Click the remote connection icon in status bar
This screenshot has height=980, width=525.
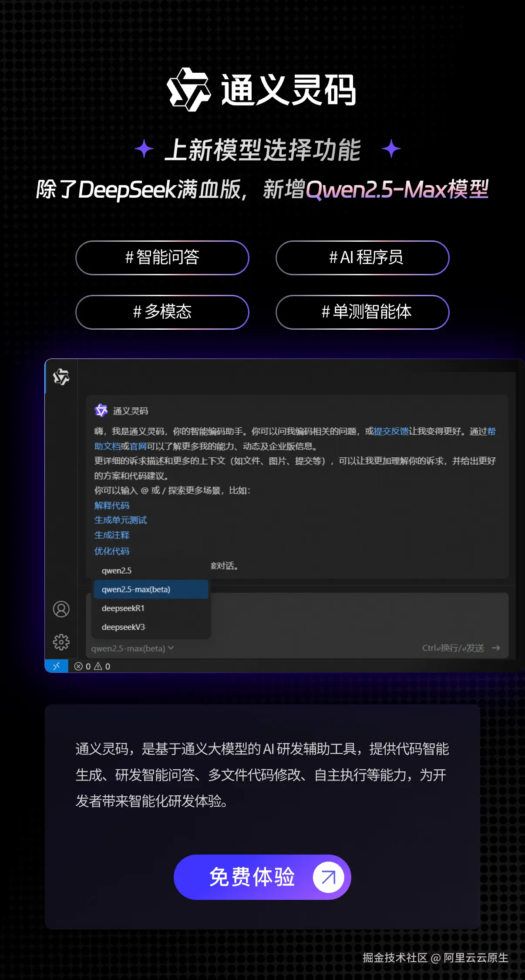pos(57,666)
